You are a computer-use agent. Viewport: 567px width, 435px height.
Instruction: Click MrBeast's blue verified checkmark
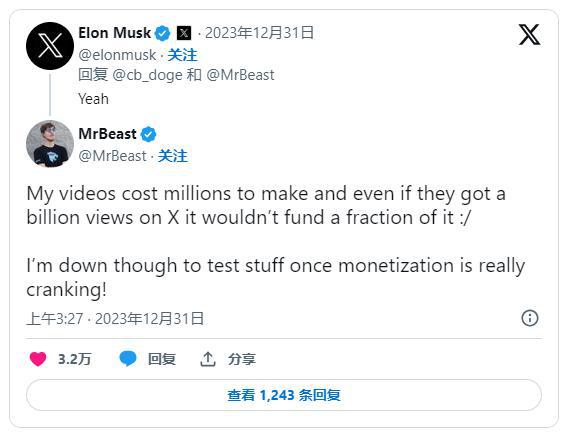click(x=148, y=135)
